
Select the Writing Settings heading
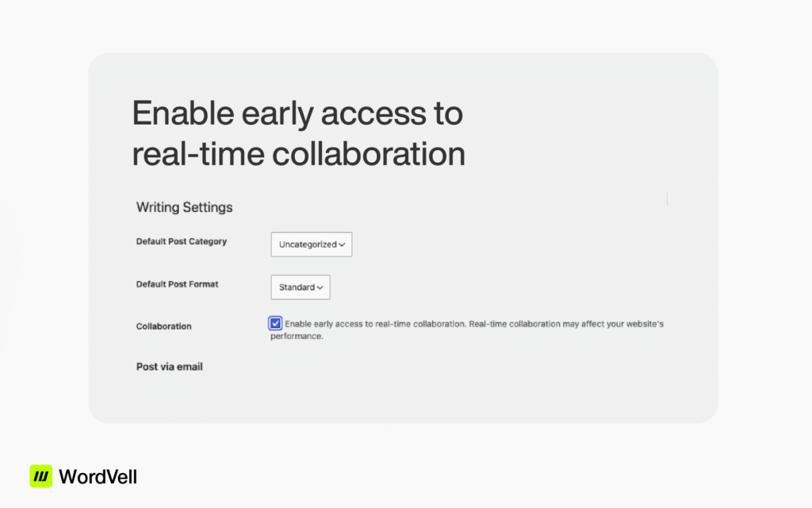point(184,207)
